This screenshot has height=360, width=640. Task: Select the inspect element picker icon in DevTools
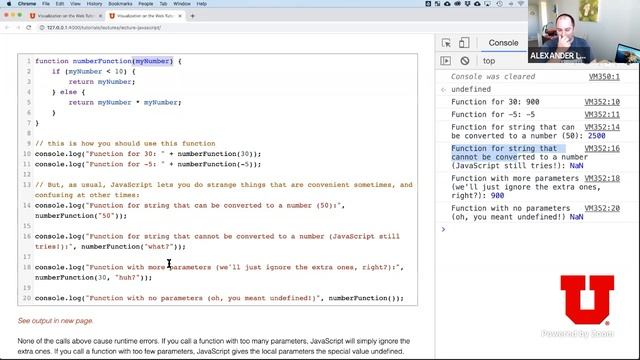coord(446,43)
